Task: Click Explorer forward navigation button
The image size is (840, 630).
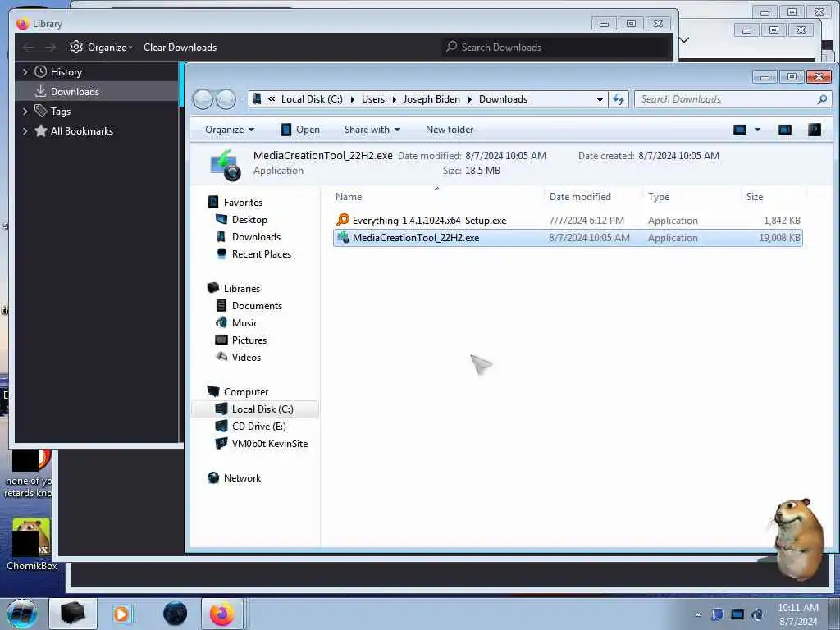Action: pos(226,99)
